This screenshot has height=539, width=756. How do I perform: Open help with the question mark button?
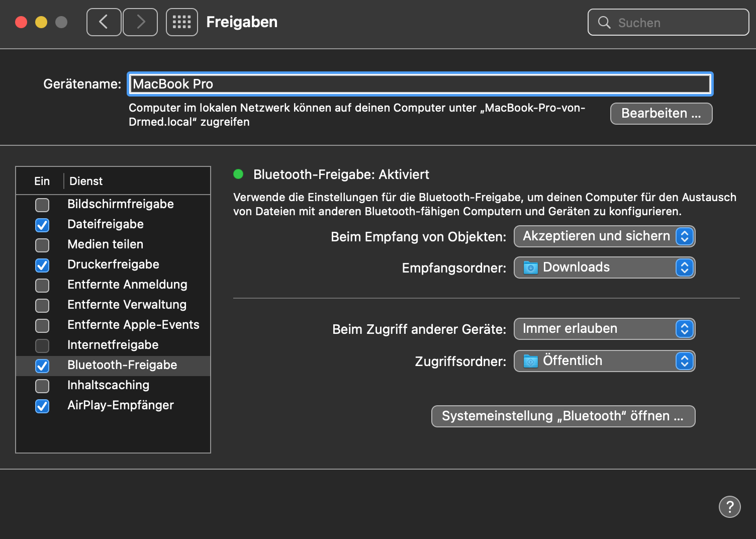click(x=729, y=506)
